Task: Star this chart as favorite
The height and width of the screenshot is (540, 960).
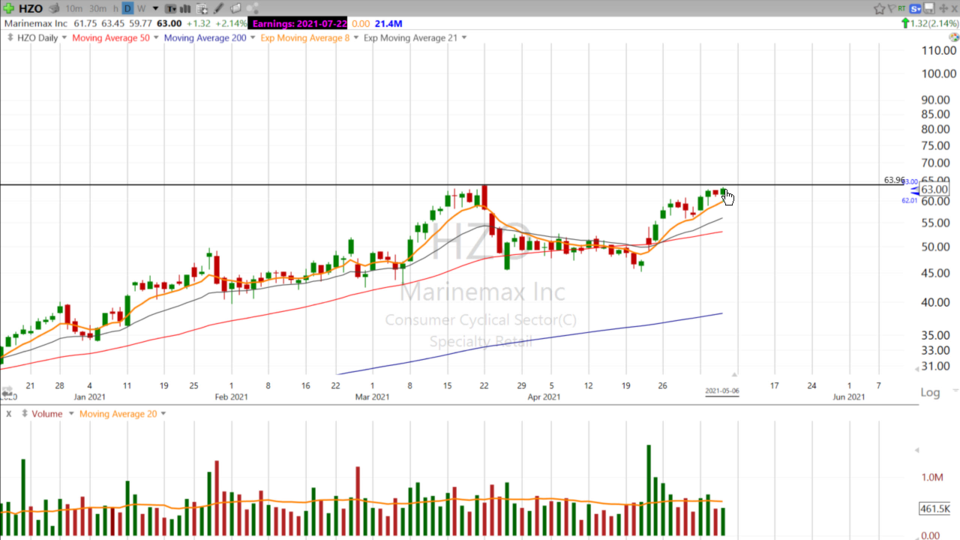Action: point(879,9)
